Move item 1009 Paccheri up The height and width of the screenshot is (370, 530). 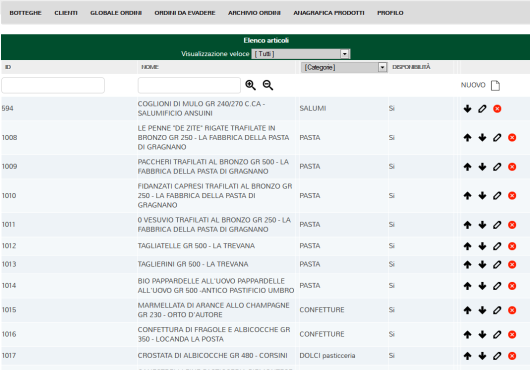tap(467, 167)
